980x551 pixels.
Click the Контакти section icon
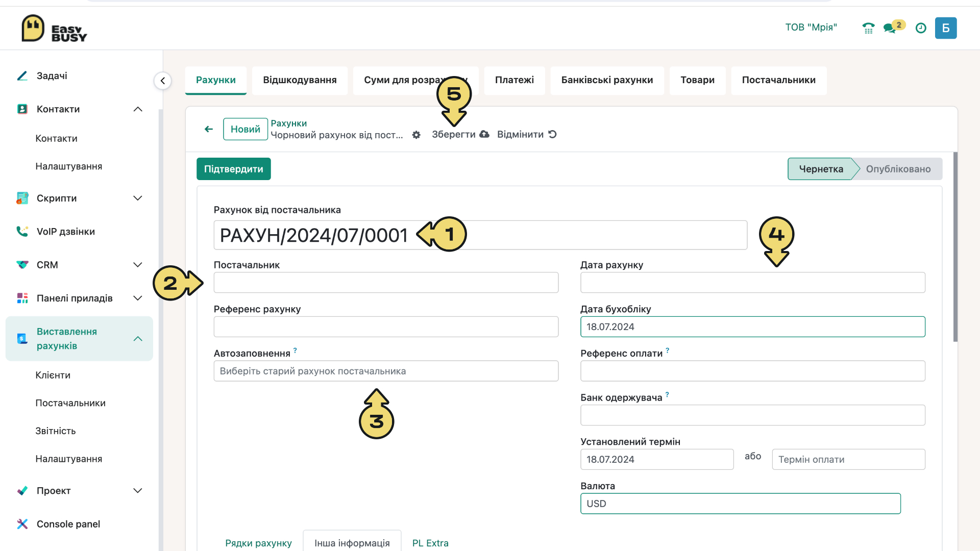point(22,109)
